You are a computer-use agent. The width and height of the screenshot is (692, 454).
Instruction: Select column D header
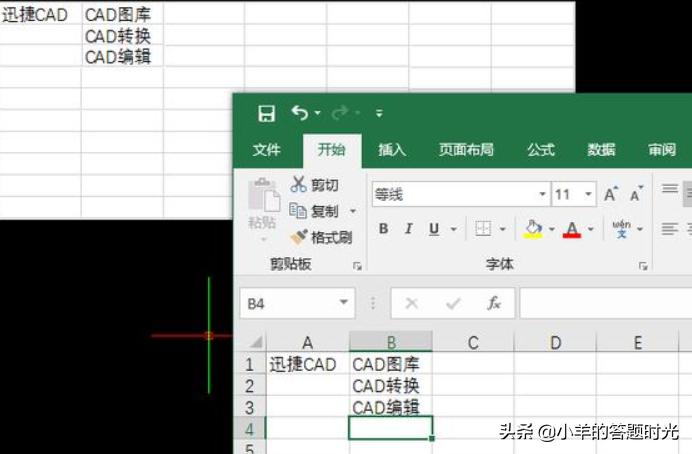click(555, 342)
